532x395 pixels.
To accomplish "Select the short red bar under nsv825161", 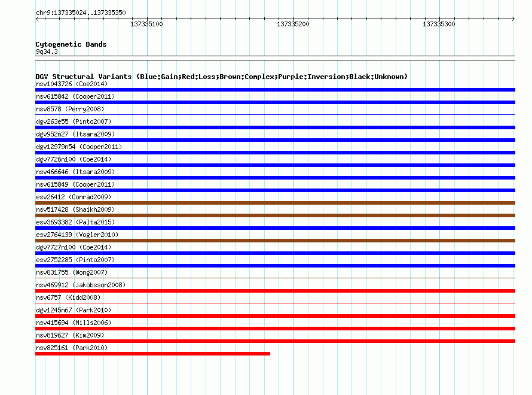I will pyautogui.click(x=152, y=354).
